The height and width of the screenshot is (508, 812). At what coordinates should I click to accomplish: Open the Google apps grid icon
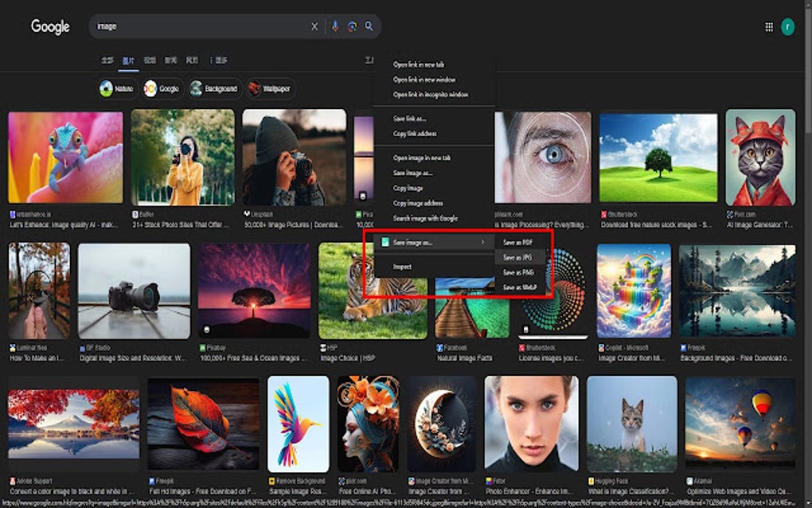(770, 26)
